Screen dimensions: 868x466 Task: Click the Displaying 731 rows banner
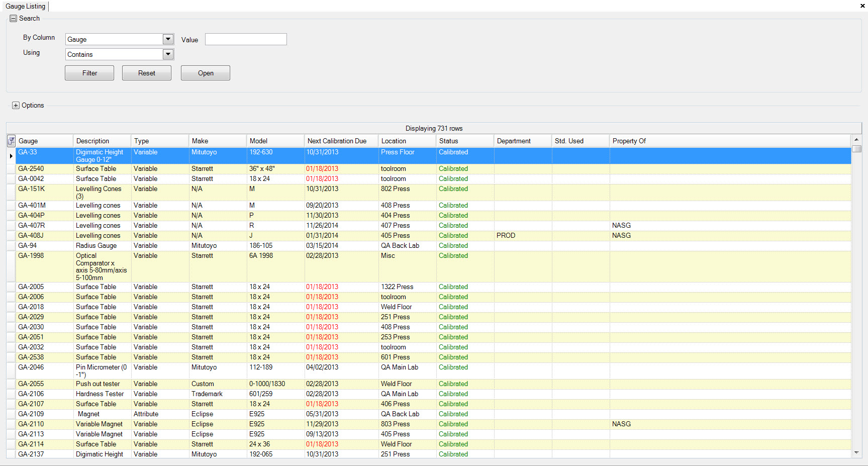tap(434, 129)
